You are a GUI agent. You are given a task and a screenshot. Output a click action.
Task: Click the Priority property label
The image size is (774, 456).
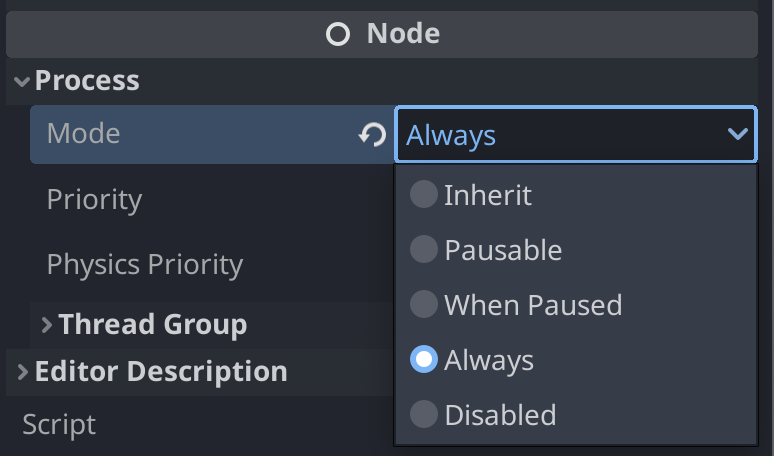(94, 199)
